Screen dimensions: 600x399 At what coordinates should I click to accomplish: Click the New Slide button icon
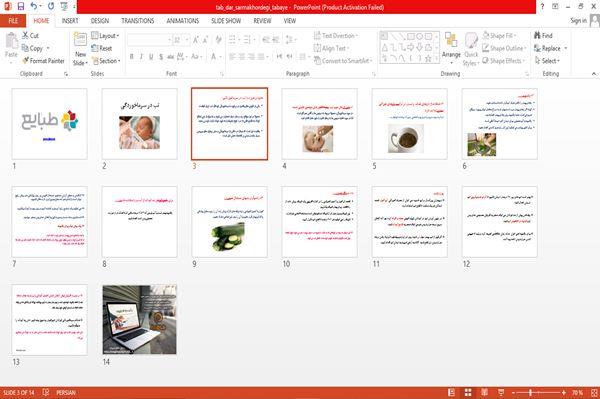[x=80, y=40]
